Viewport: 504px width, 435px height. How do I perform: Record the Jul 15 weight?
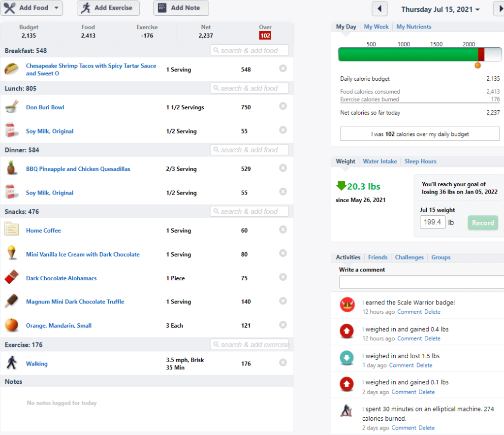483,223
